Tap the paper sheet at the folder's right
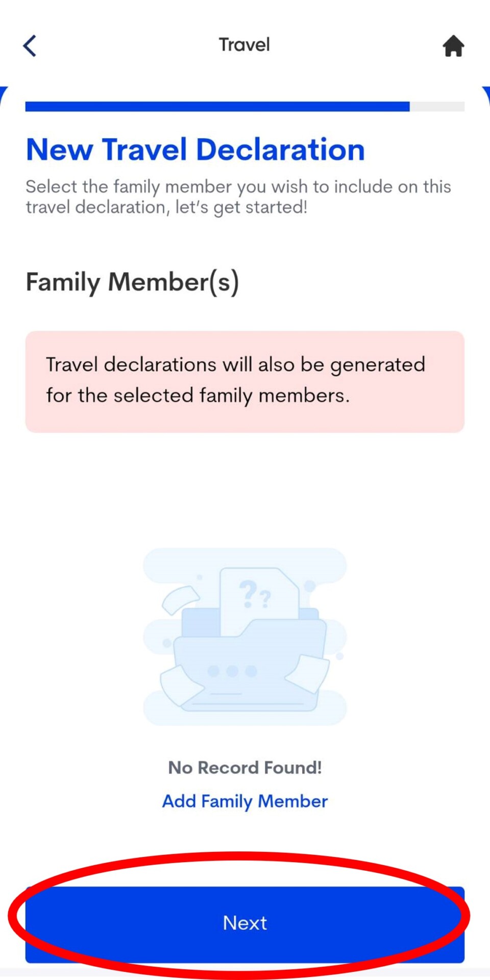The width and height of the screenshot is (490, 980). coord(309,673)
